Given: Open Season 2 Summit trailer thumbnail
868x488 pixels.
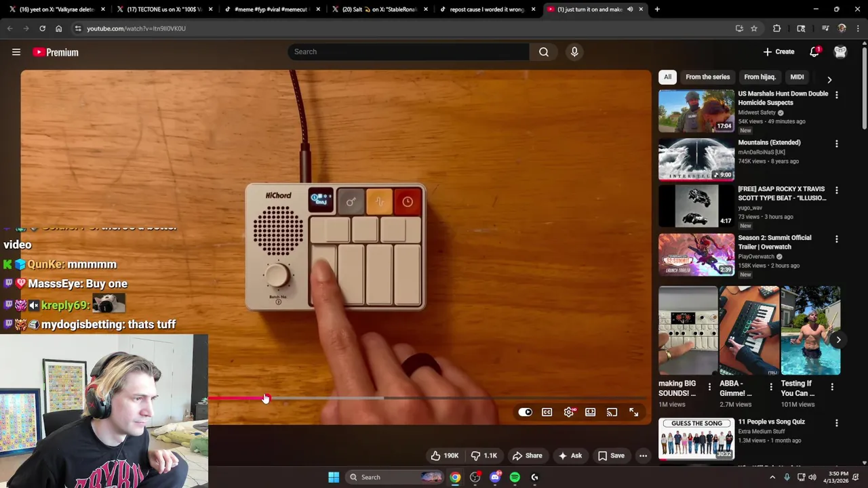Looking at the screenshot, I should (696, 255).
